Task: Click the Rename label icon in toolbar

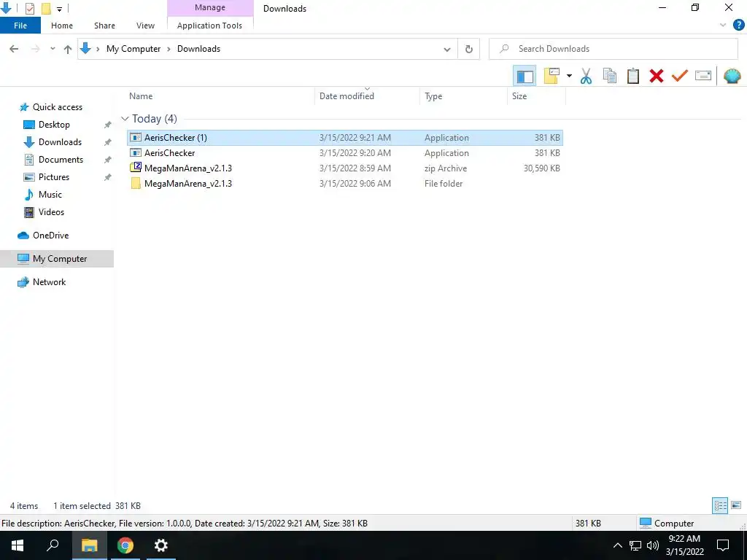Action: point(703,76)
